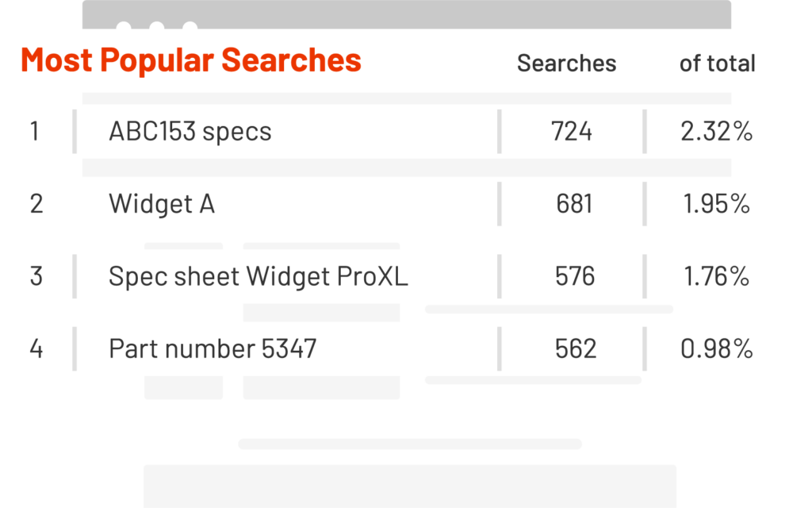Click the 1.76% of total value
Image resolution: width=812 pixels, height=508 pixels.
[716, 276]
